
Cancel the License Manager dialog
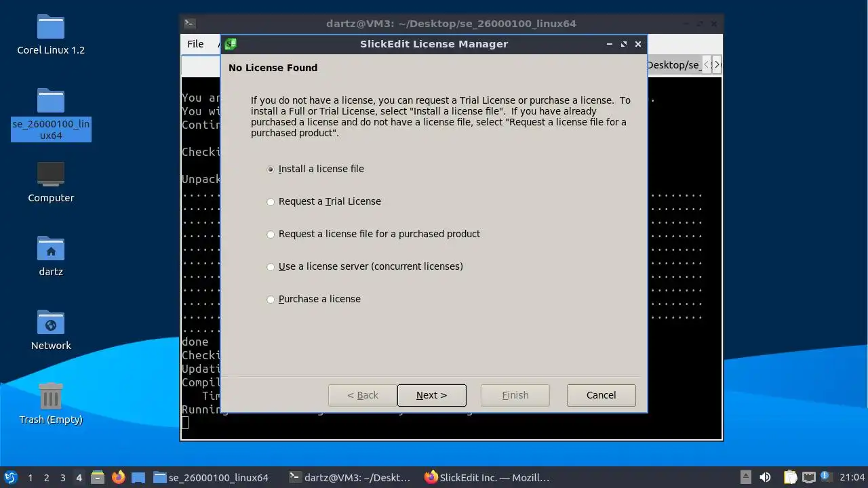[x=601, y=395]
